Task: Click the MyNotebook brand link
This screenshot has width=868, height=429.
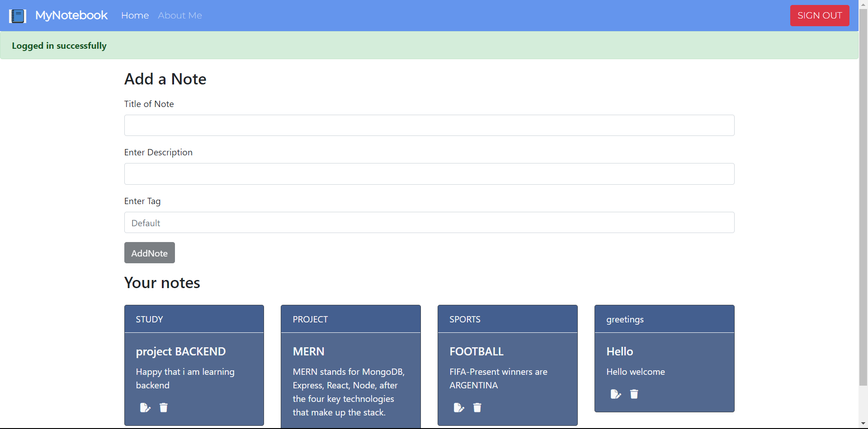Action: [x=71, y=15]
